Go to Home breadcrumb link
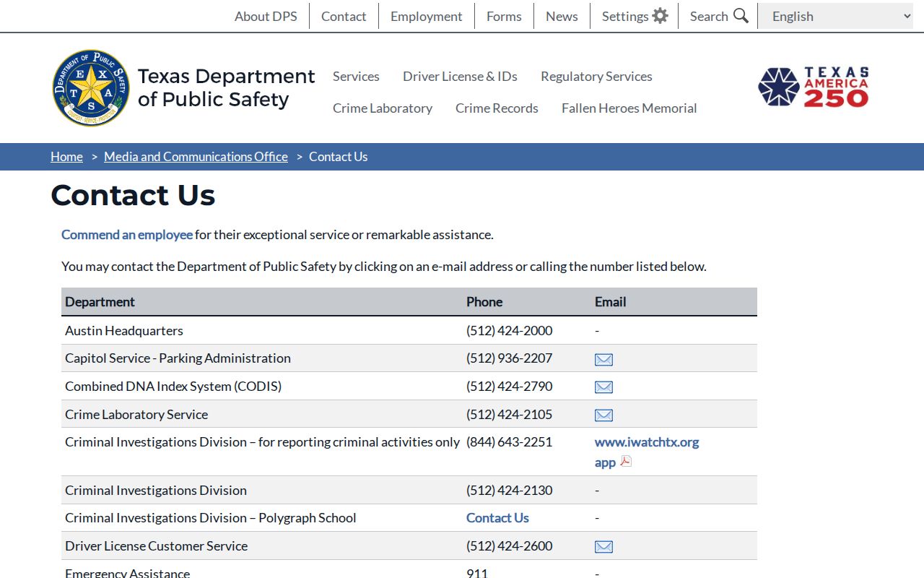This screenshot has height=578, width=924. click(66, 157)
